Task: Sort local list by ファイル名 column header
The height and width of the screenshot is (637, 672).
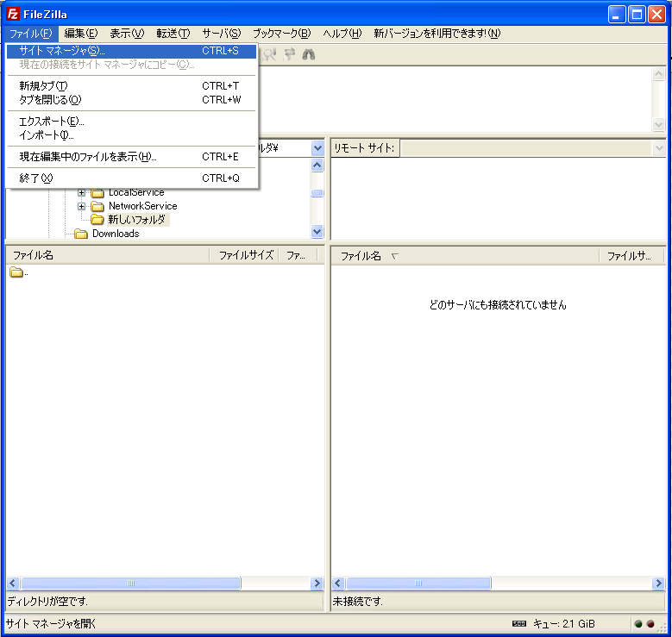Action: click(x=108, y=255)
